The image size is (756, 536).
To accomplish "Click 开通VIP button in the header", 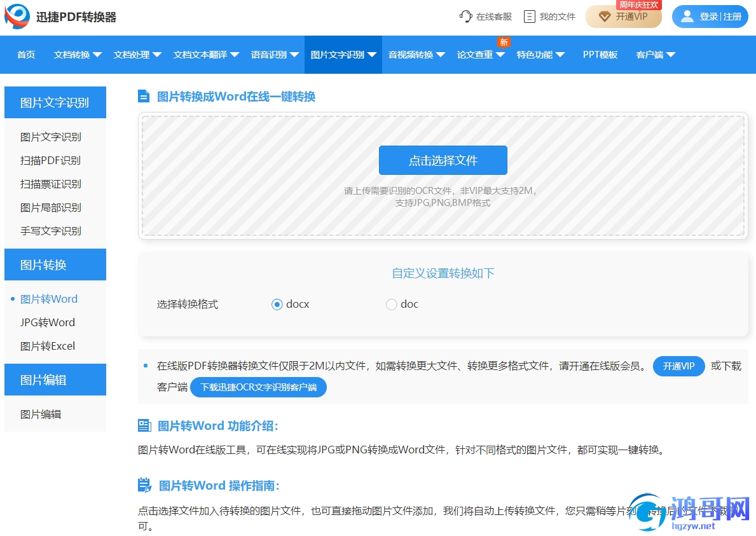I will pos(623,17).
